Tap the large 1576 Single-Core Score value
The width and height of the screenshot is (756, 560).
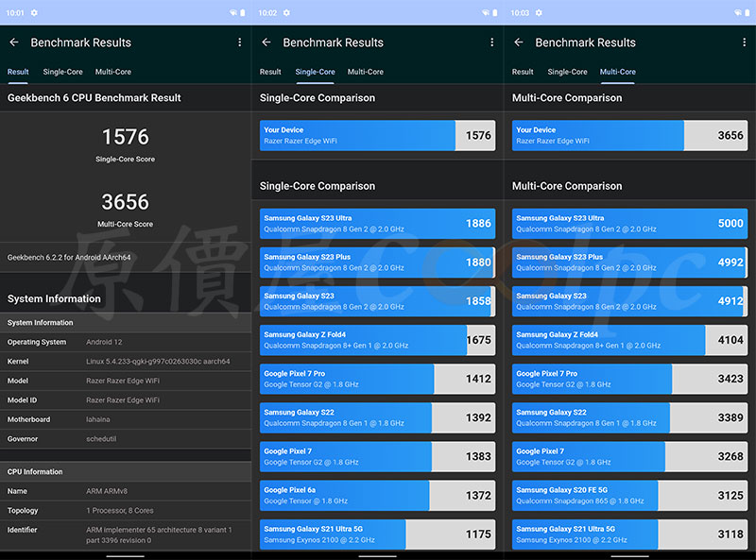point(126,137)
